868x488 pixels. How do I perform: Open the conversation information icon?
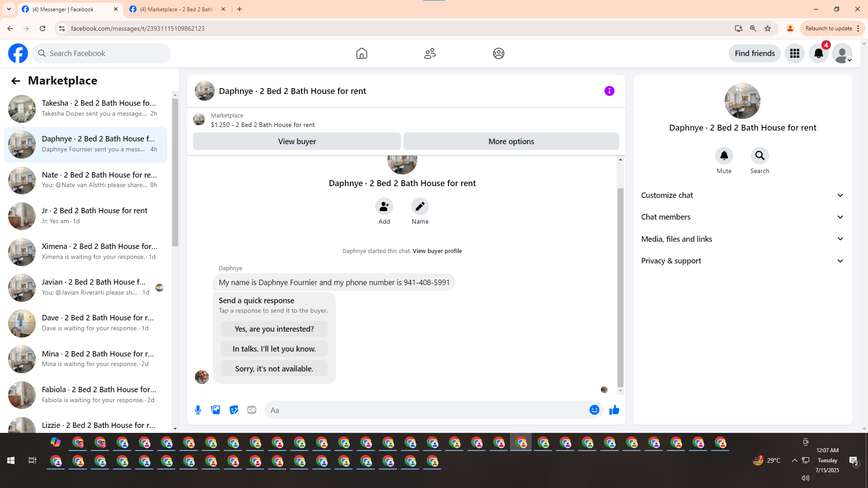tap(609, 91)
